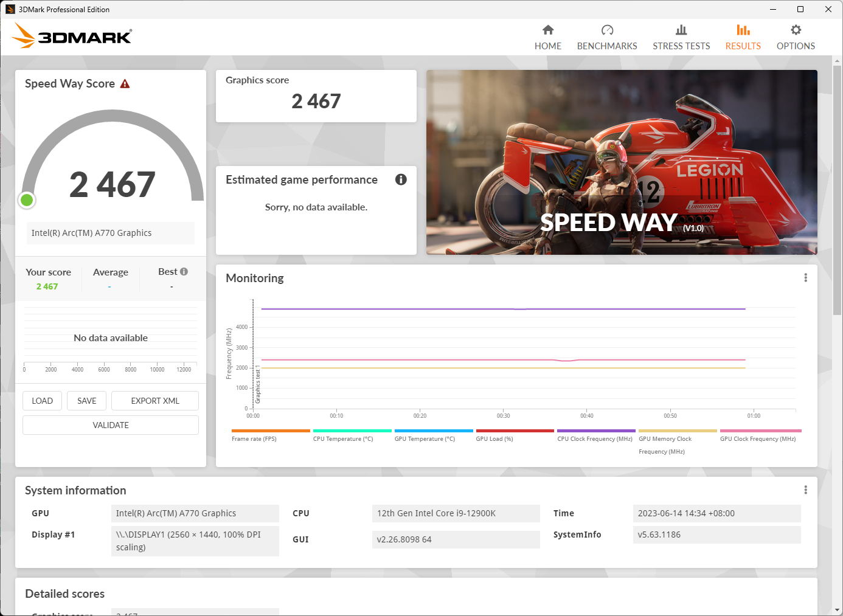Toggle the CPU Clock Frequency legend

coord(595,439)
